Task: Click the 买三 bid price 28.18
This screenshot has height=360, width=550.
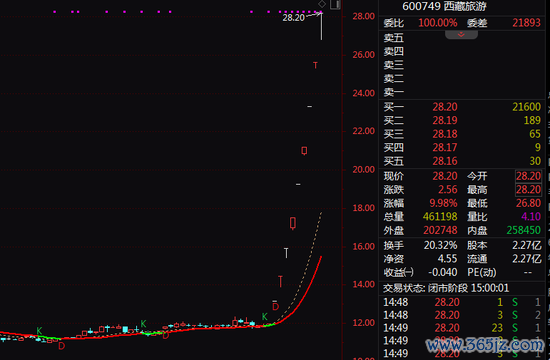Action: pyautogui.click(x=445, y=134)
